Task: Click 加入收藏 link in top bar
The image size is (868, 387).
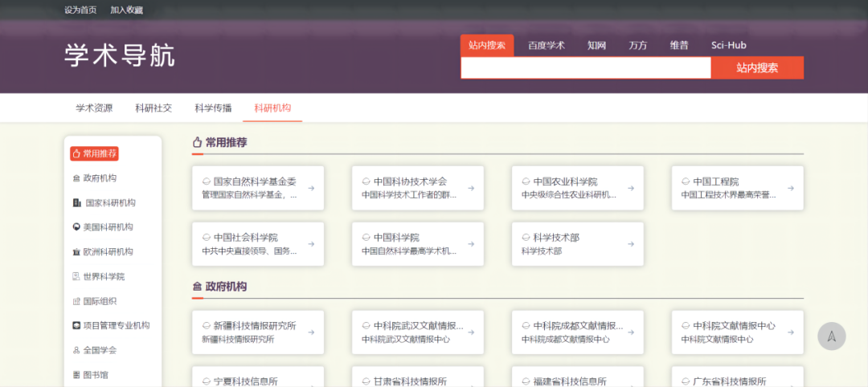Action: (x=126, y=10)
